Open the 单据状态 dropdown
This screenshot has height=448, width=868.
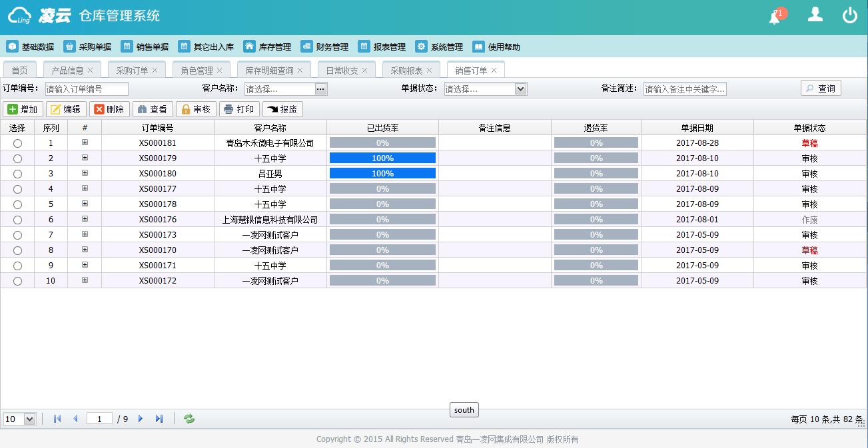tap(520, 89)
